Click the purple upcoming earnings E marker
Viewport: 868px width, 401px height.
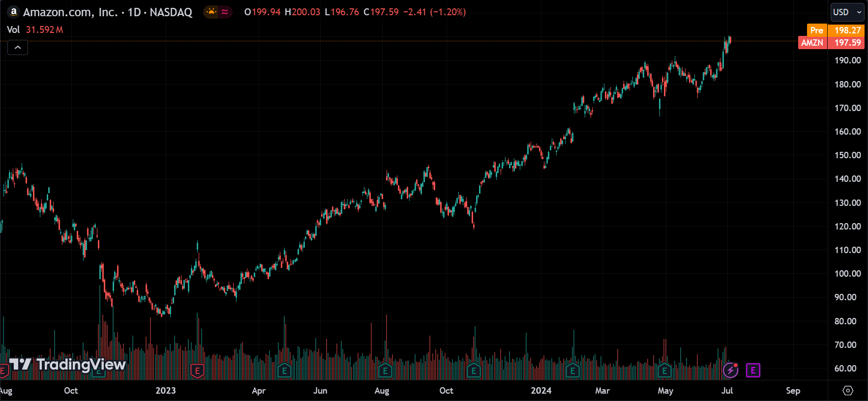753,371
